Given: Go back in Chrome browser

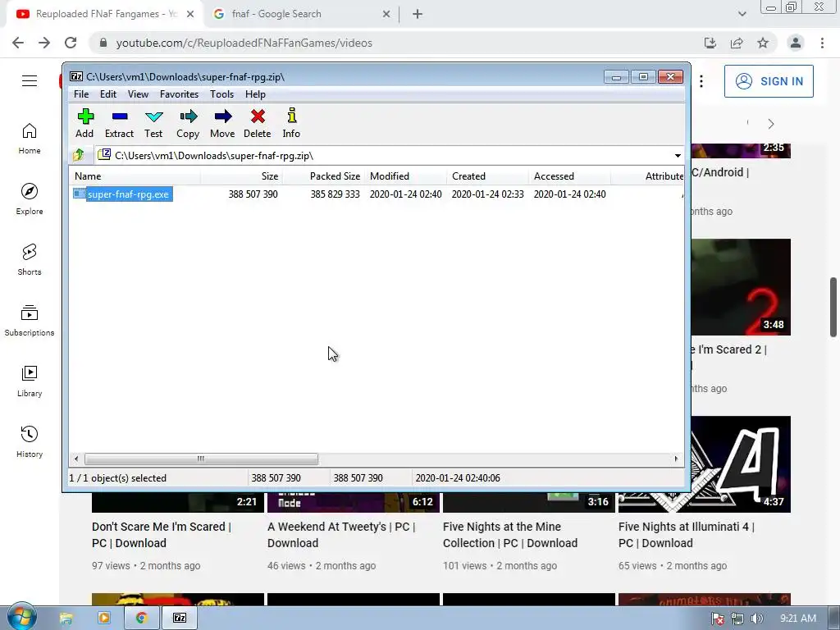Looking at the screenshot, I should click(x=18, y=43).
